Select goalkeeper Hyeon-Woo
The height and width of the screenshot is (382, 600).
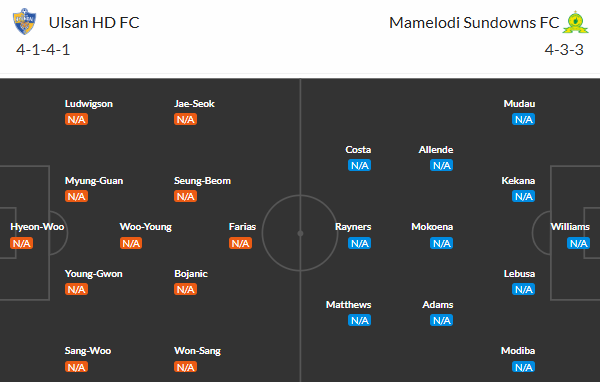coord(37,227)
